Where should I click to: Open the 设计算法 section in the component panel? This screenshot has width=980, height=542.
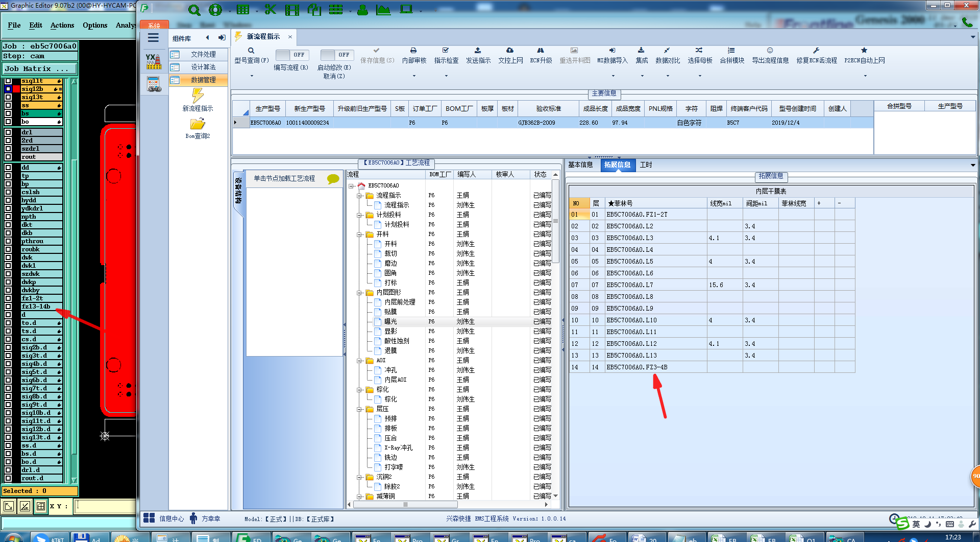pos(199,67)
